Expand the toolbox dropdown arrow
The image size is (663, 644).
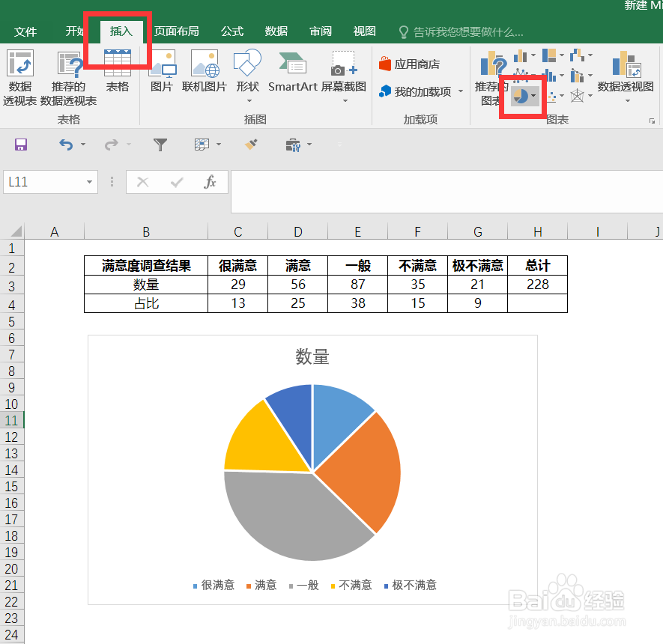[309, 145]
